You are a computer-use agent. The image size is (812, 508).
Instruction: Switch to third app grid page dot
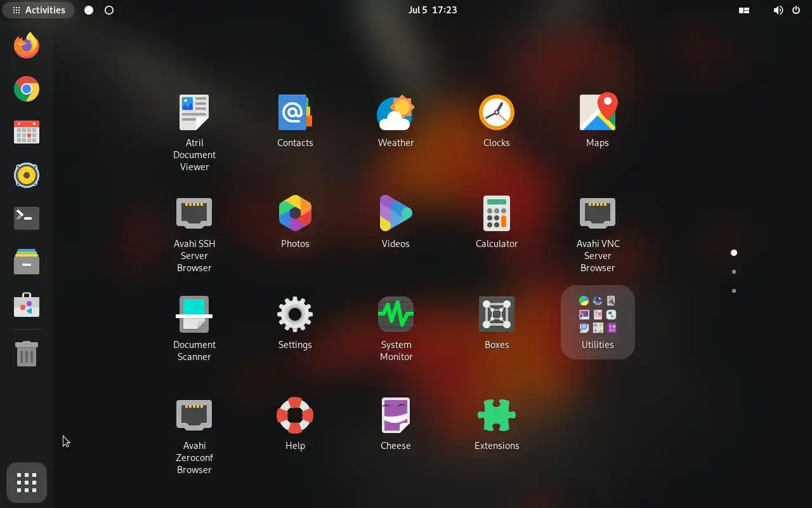[734, 291]
